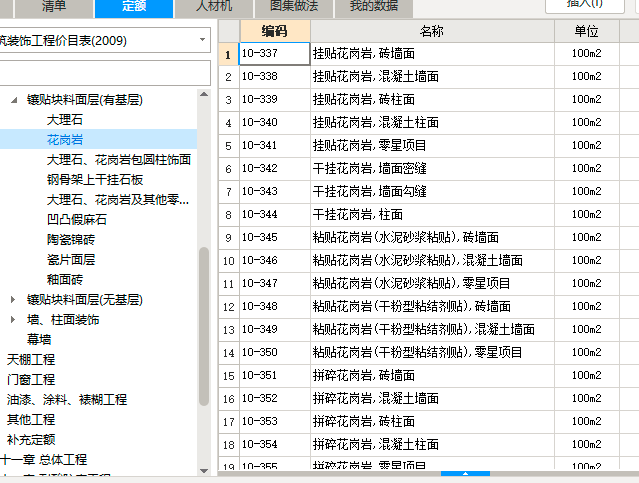Viewport: 639px width, 483px height.
Task: Click the tree scrollbar down arrow
Action: click(204, 471)
